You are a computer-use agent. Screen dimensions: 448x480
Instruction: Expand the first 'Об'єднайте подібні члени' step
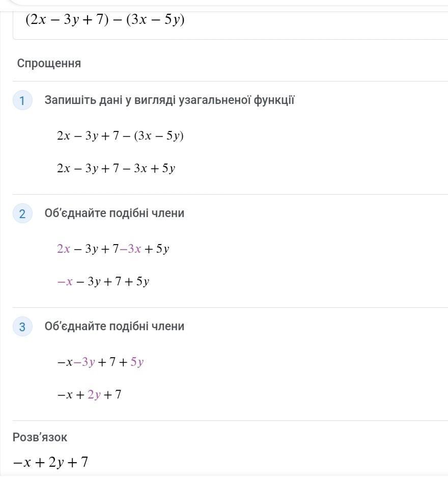point(115,213)
